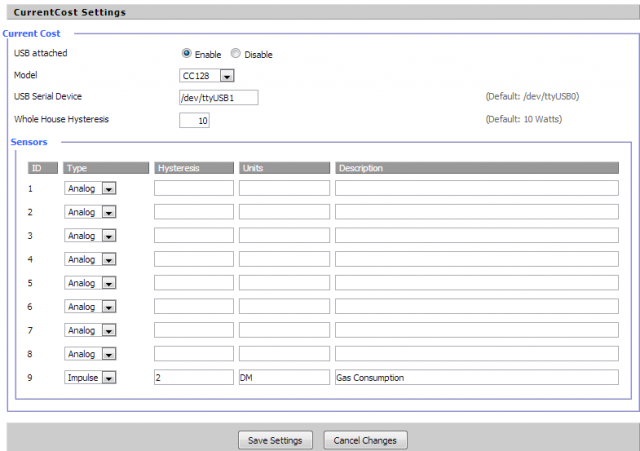This screenshot has width=640, height=451.
Task: Open the Type dropdown for sensor 6
Action: 90,307
